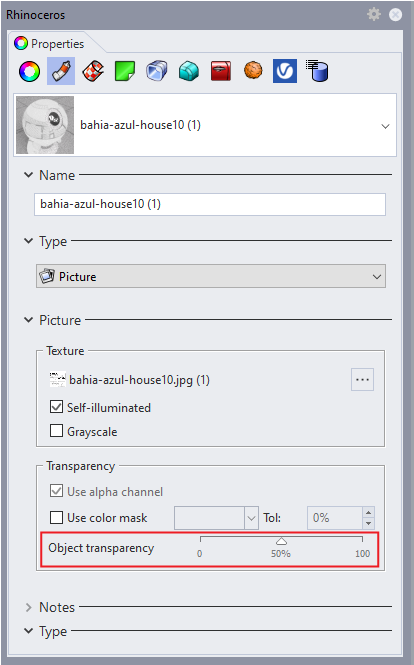Open the Texture Mapping checkered icon
Viewport: 414px width, 665px height.
(x=93, y=71)
